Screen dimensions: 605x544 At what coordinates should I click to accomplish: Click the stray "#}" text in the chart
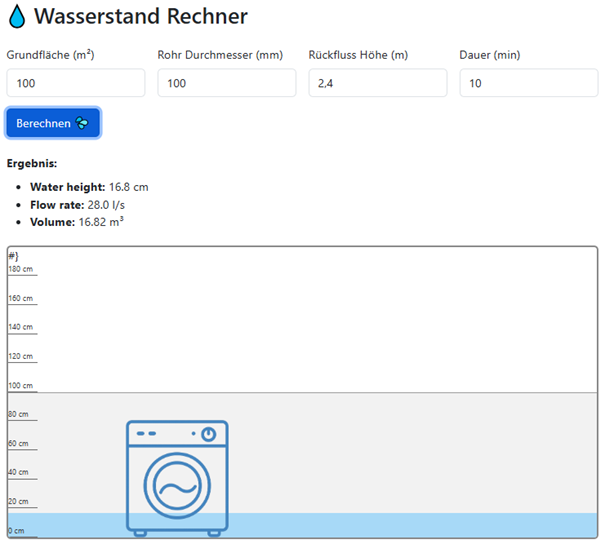coord(14,256)
